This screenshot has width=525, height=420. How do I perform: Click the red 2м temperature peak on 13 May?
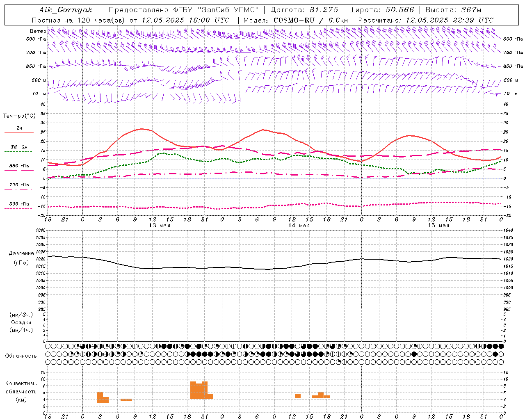click(142, 129)
